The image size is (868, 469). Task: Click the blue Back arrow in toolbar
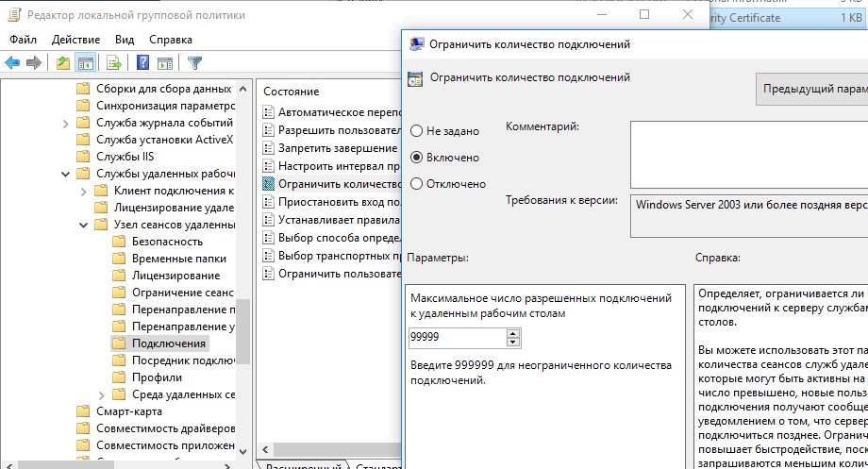pos(12,63)
